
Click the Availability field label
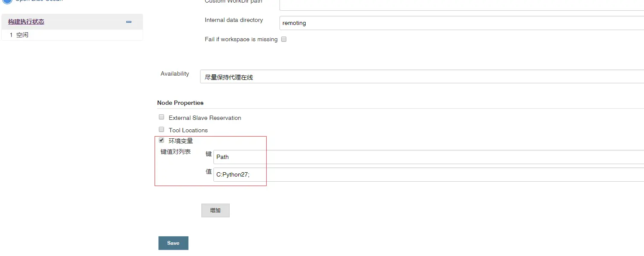[174, 73]
